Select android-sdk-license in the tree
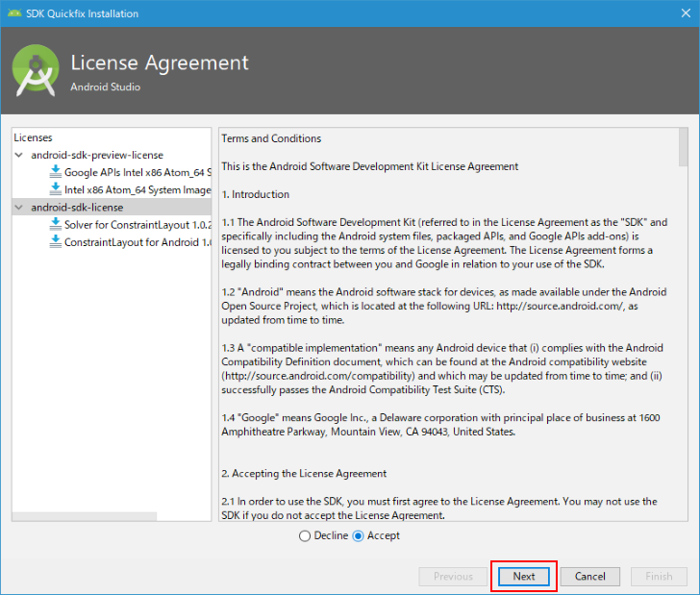This screenshot has height=595, width=700. tap(77, 207)
